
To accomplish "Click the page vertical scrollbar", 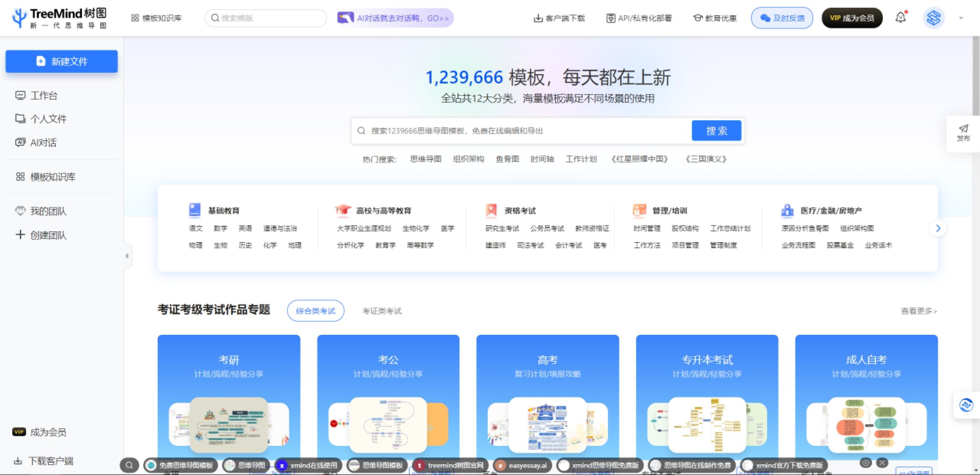I will pyautogui.click(x=976, y=77).
